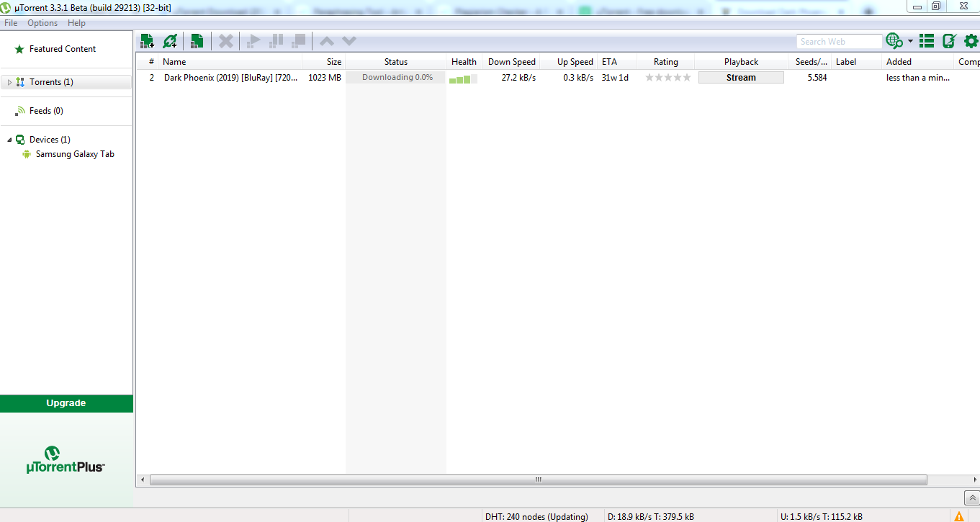This screenshot has width=980, height=522.
Task: Click the horizontal scrollbar left arrow
Action: 143,480
